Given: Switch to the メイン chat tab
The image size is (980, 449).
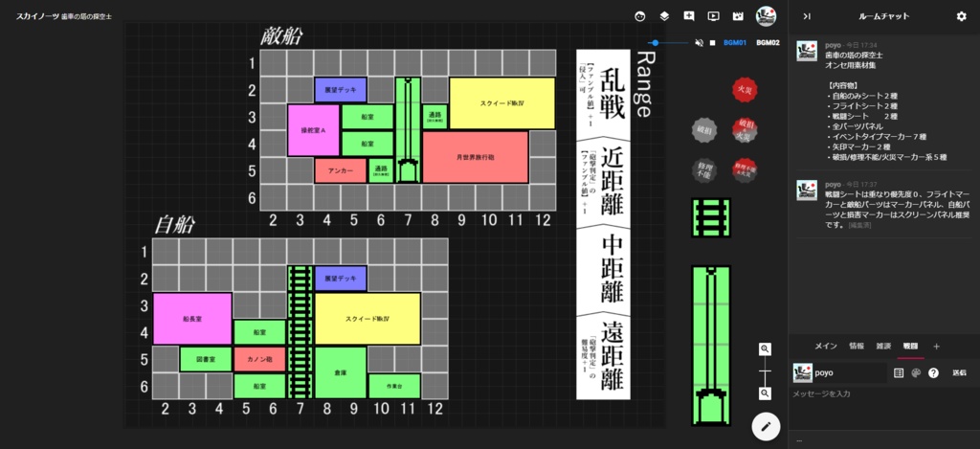Looking at the screenshot, I should point(826,347).
